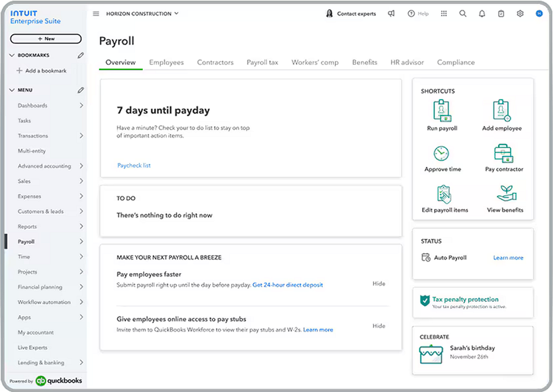
Task: Open the Horizon Construction company dropdown
Action: 142,14
